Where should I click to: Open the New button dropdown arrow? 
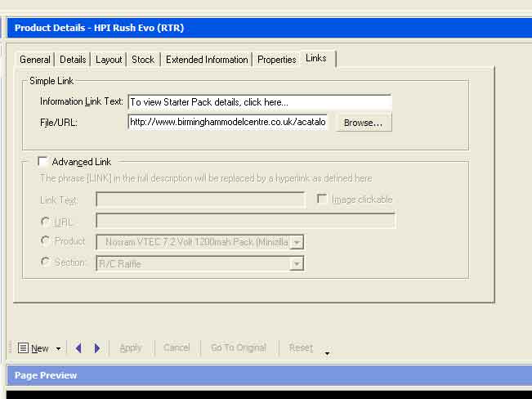[x=58, y=349]
